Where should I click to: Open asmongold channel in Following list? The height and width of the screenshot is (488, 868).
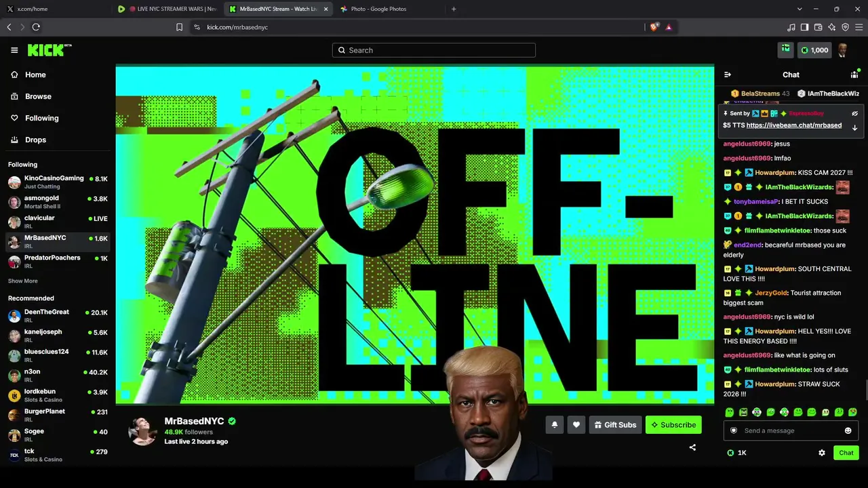[58, 202]
